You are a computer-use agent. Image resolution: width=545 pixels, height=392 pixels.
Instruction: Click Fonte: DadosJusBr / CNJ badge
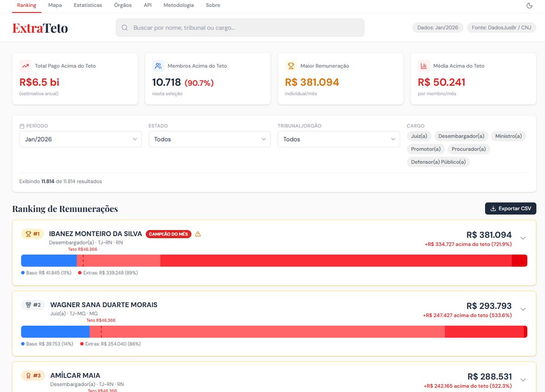tap(501, 28)
